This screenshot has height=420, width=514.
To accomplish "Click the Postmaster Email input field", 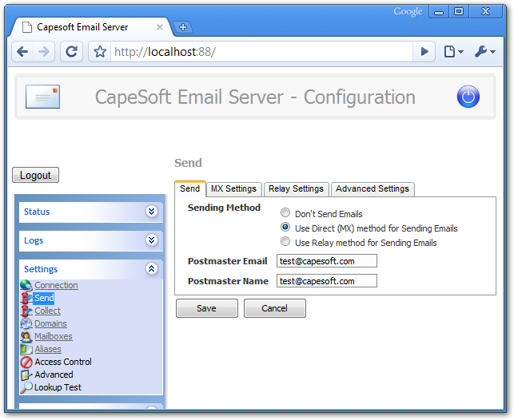I will [x=326, y=261].
